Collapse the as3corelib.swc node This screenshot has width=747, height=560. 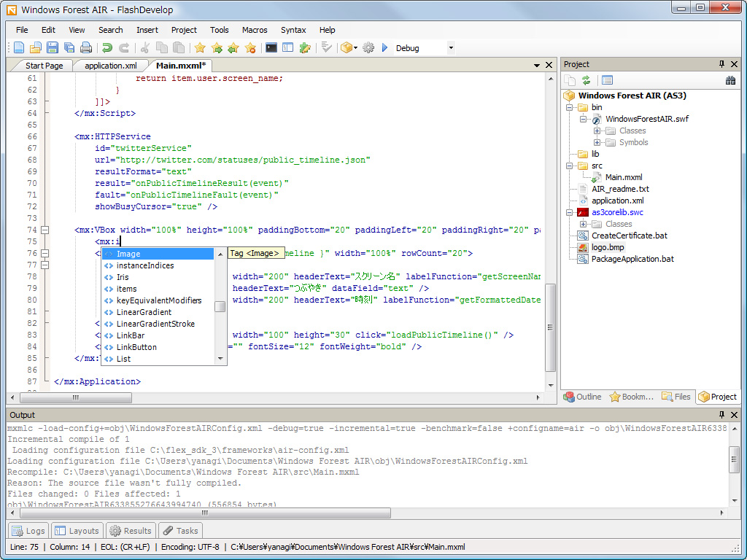pyautogui.click(x=570, y=213)
